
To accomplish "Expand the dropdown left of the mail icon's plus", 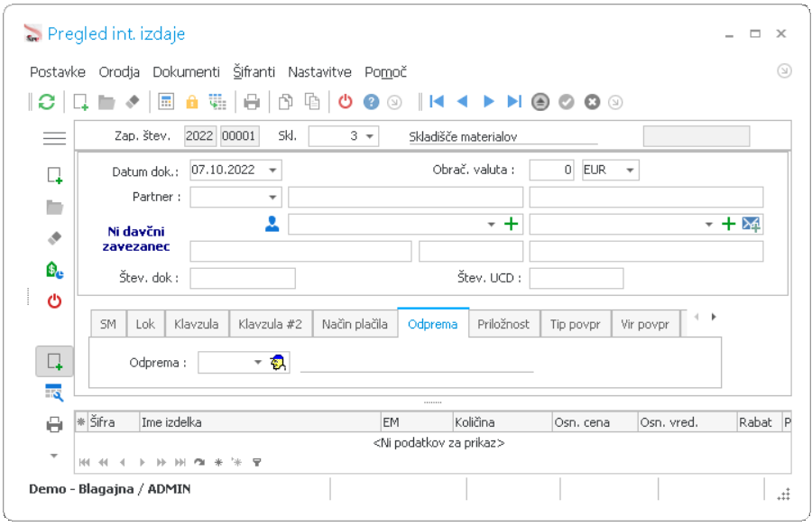I will [709, 225].
